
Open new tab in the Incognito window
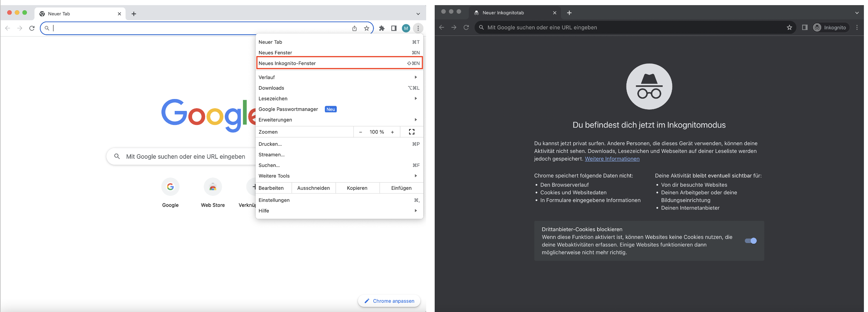pyautogui.click(x=569, y=13)
